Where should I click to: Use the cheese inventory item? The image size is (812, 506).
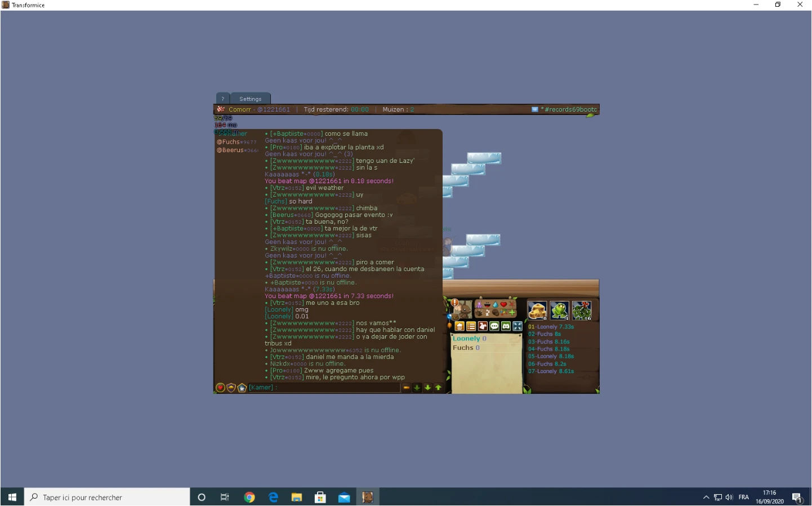[x=537, y=310]
